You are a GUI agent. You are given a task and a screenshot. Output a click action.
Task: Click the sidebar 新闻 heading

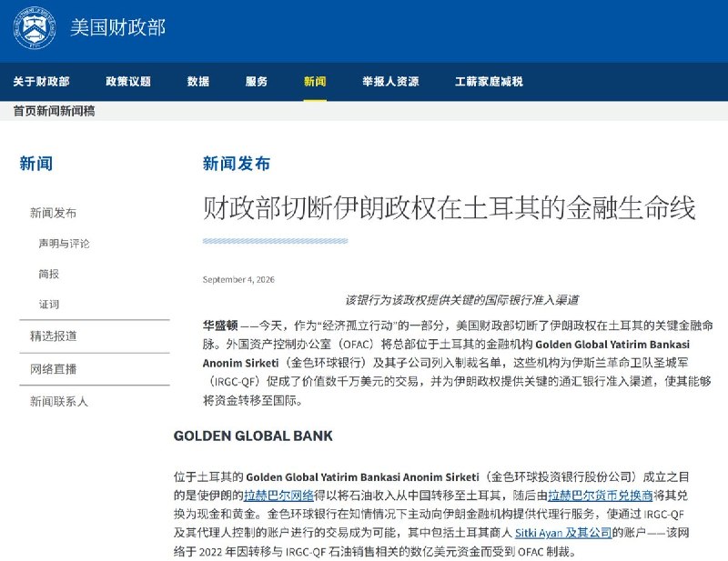click(x=36, y=164)
